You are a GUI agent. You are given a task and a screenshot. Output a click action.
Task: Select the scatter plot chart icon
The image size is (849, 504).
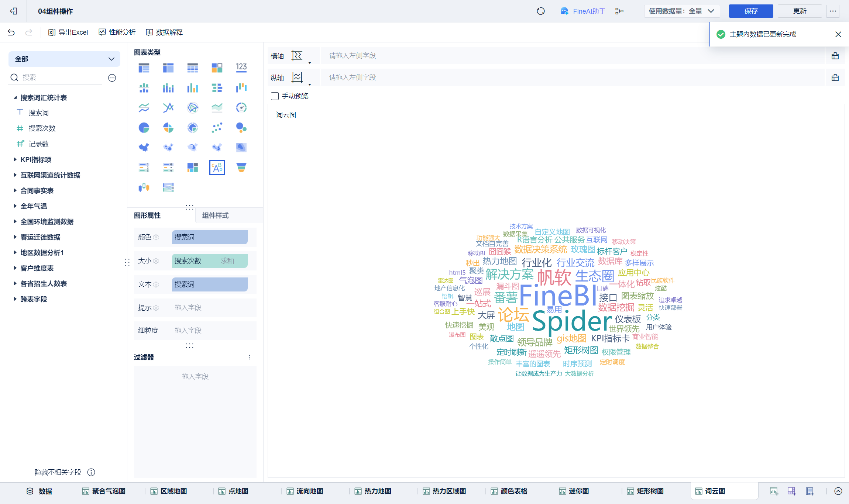pos(217,128)
